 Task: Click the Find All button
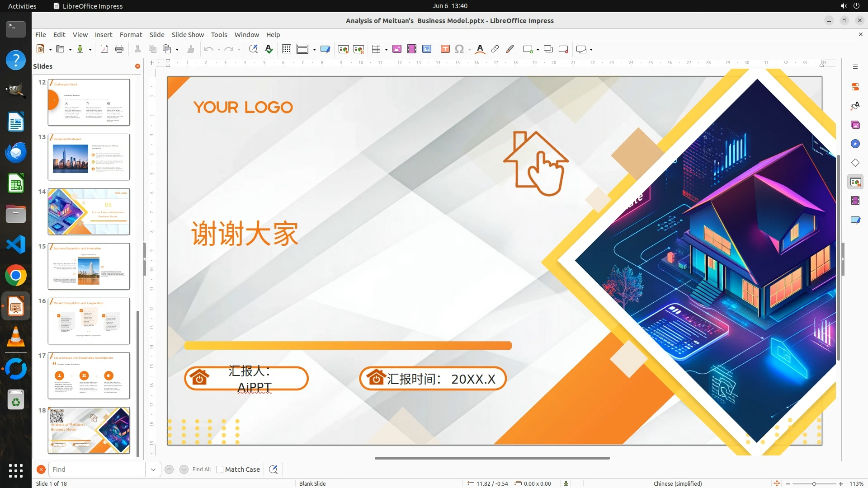[x=201, y=469]
